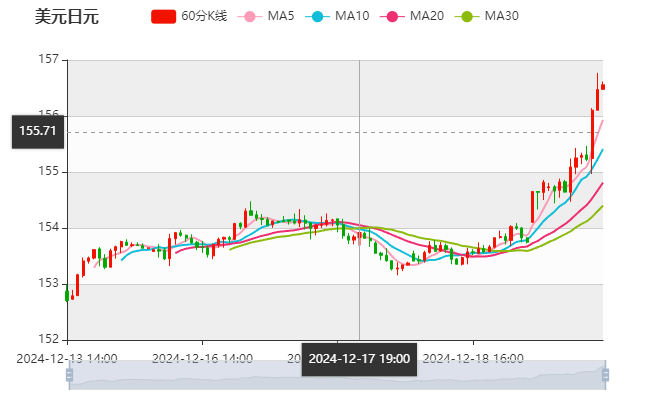Click the middle of the data zoom bar
The height and width of the screenshot is (400, 670).
click(x=336, y=374)
